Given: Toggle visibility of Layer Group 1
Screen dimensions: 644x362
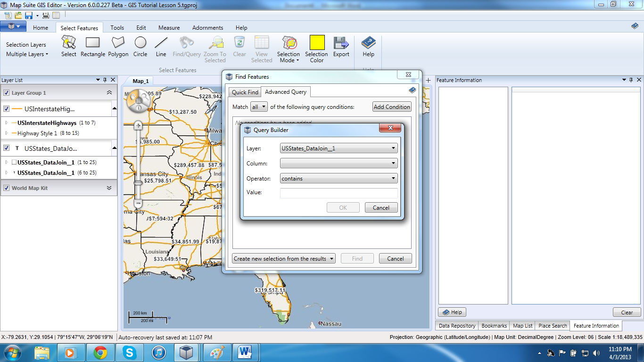Looking at the screenshot, I should pos(6,93).
